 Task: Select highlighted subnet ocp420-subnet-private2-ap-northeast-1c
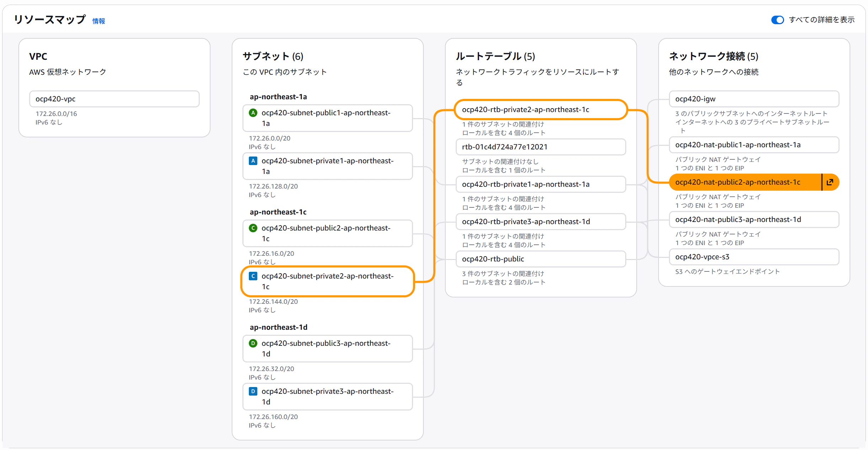click(x=328, y=281)
